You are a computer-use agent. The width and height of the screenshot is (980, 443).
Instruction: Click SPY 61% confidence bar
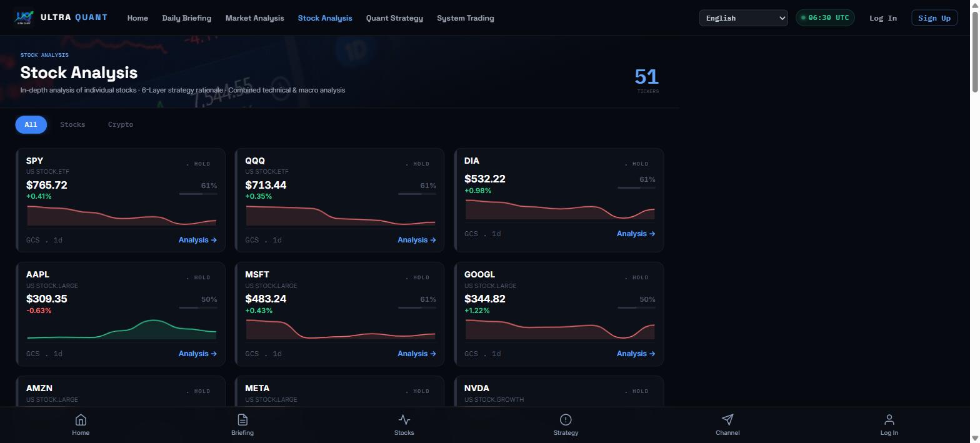tap(198, 194)
